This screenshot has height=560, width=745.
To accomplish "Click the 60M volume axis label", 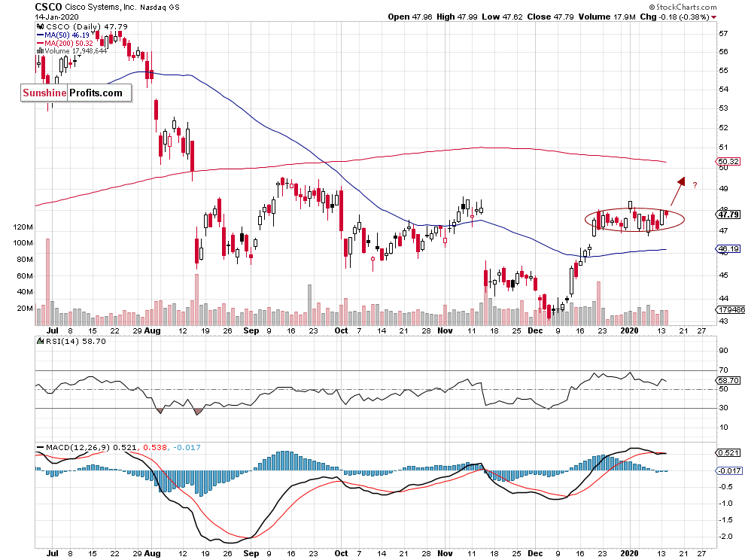I will click(25, 276).
